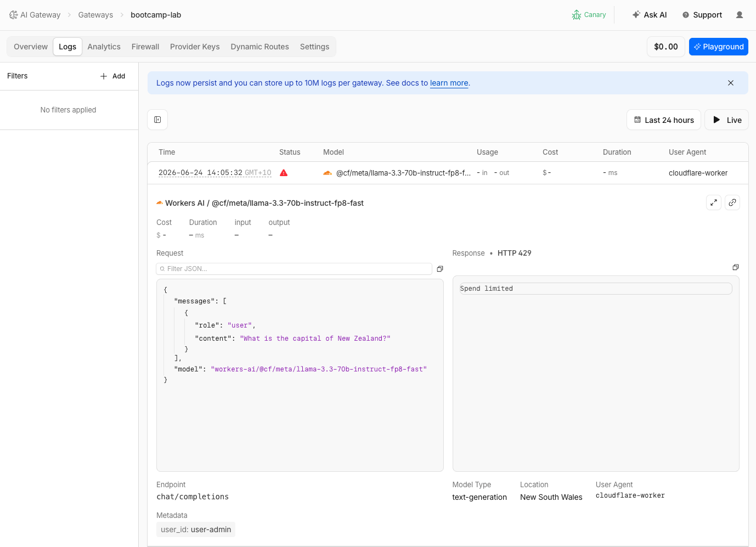Sort by Time column header
Screen dimensions: 756x547
[x=167, y=152]
